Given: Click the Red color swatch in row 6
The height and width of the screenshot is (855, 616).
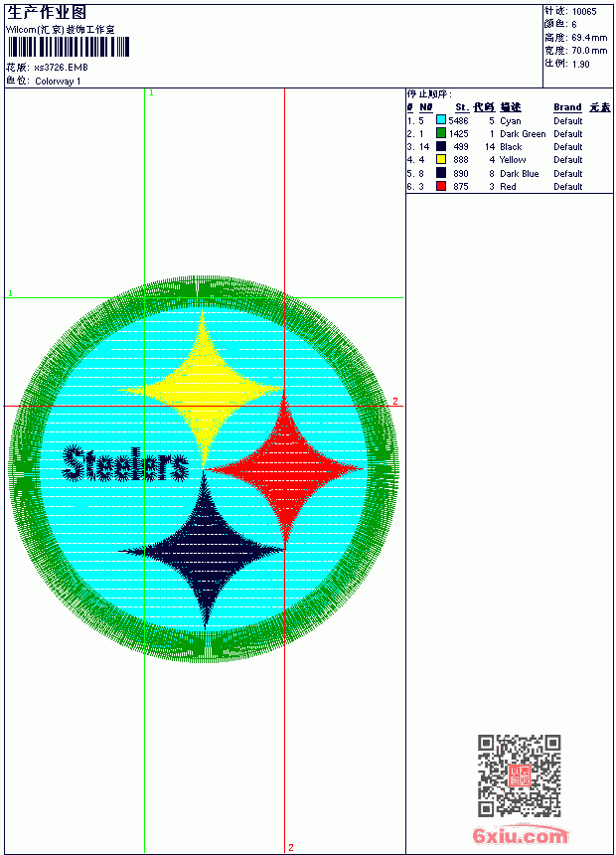Looking at the screenshot, I should (x=441, y=187).
